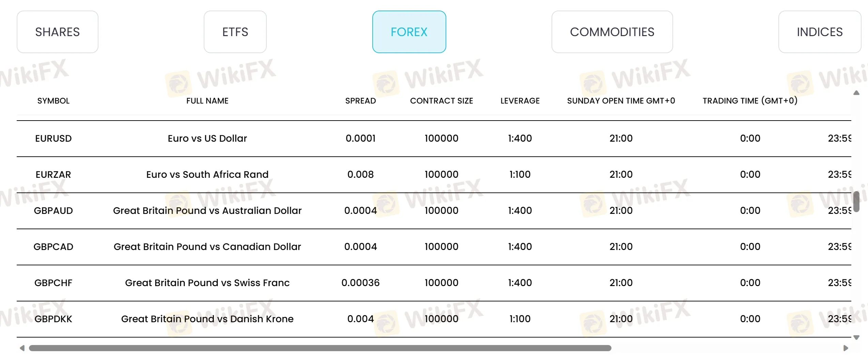Click the horizontal scrollbar right arrow
Screen dimensions: 868x359
pos(846,348)
